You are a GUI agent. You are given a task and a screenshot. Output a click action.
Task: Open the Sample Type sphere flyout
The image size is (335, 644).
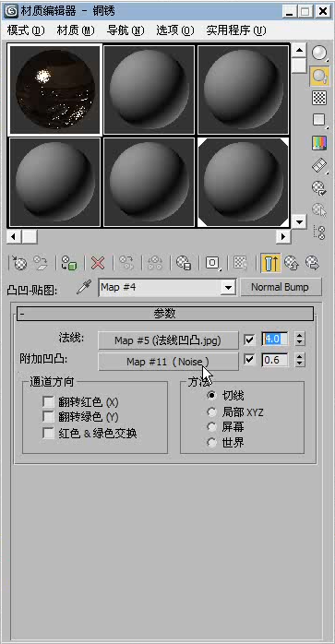tap(319, 54)
